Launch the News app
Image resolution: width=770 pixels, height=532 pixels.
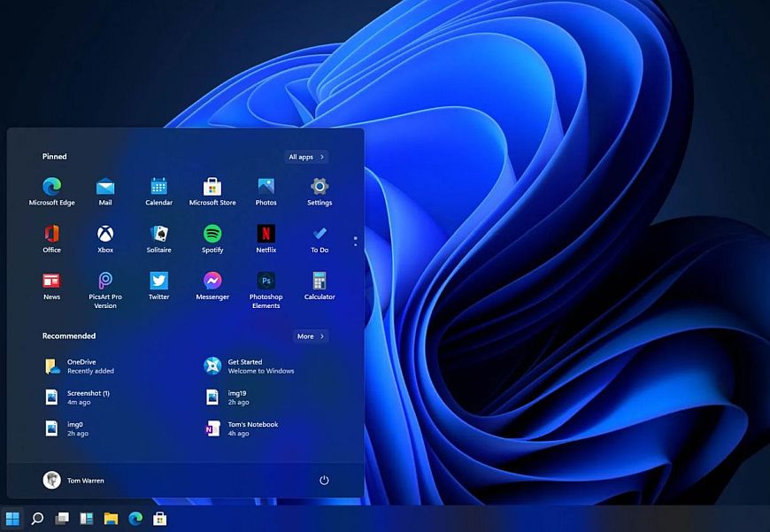(51, 286)
